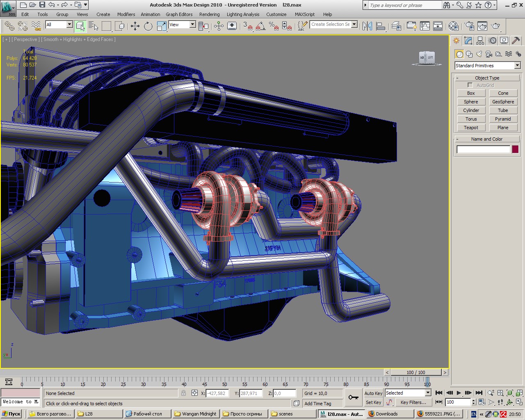Screen dimensions: 525x420
Task: Select the Select and Move tool
Action: point(135,26)
